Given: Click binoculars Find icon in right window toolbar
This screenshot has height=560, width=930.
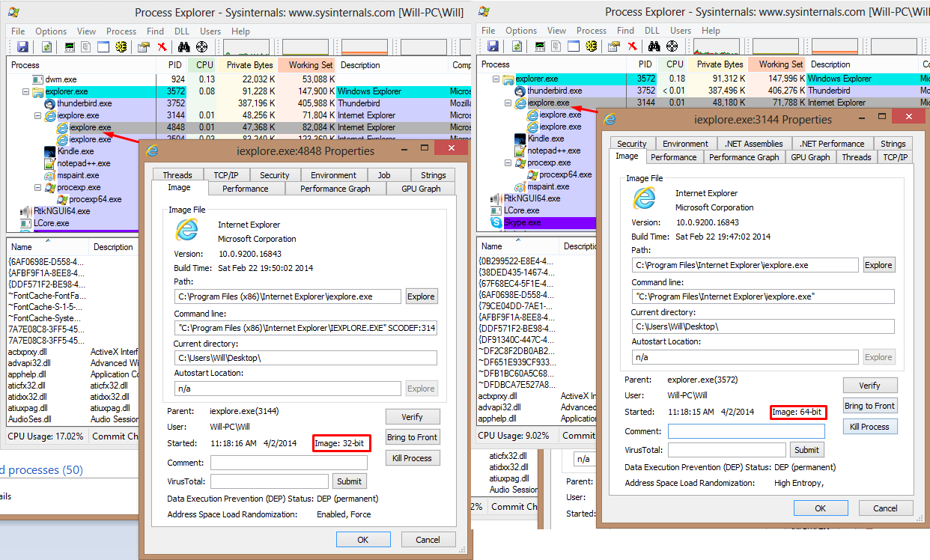Looking at the screenshot, I should [654, 46].
